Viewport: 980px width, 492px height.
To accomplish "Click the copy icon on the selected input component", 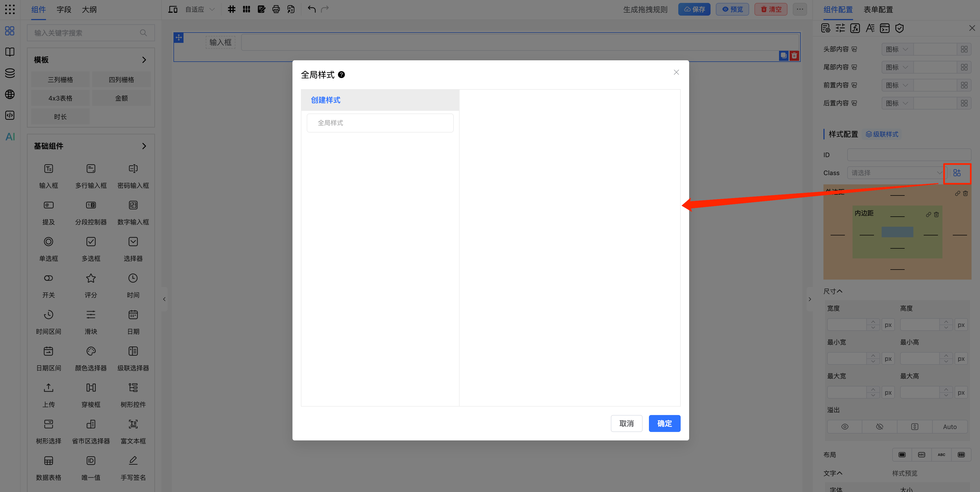I will (x=783, y=56).
